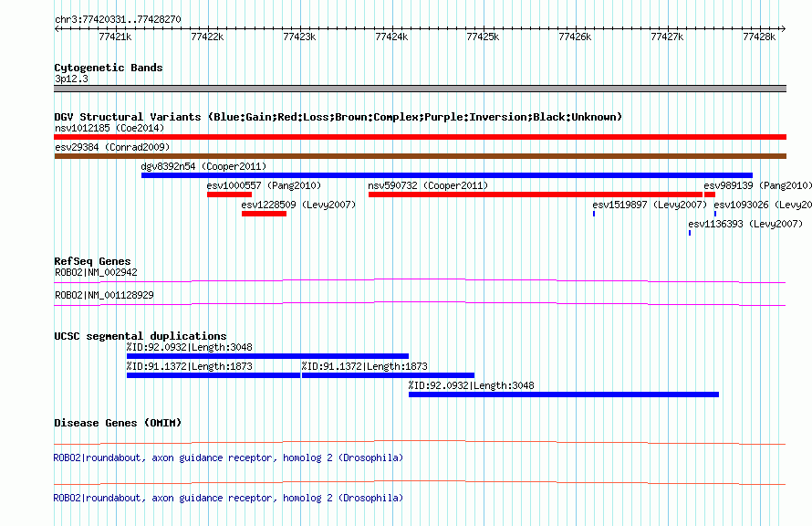The width and height of the screenshot is (812, 526).
Task: Select the lower %ID:92.0932 Length:3048 bar
Action: (564, 394)
